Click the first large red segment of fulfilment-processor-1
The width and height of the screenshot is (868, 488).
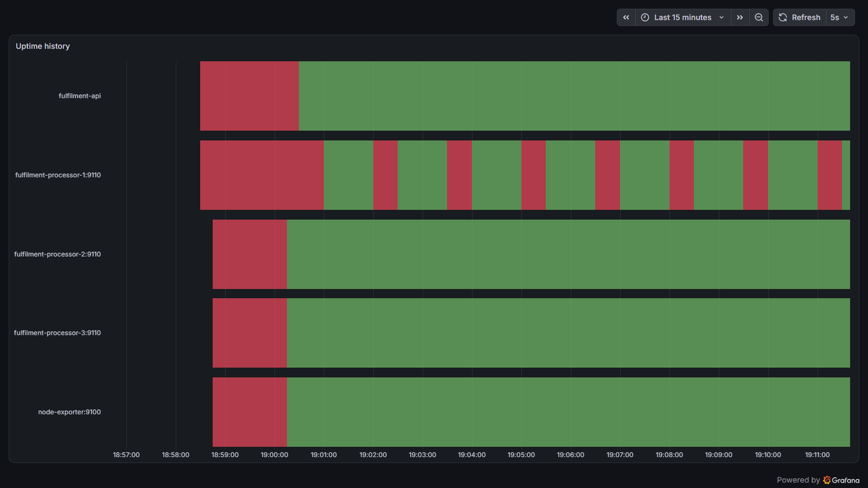[x=262, y=175]
